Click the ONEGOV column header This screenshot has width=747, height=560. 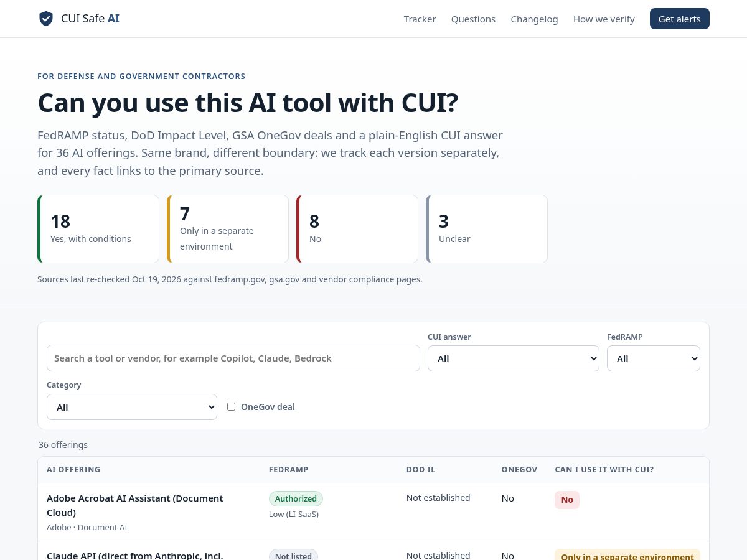tap(519, 470)
